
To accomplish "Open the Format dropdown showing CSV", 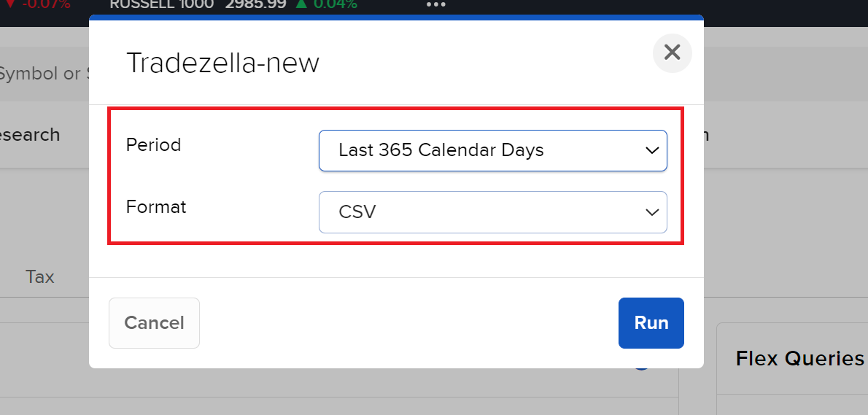I will 492,212.
